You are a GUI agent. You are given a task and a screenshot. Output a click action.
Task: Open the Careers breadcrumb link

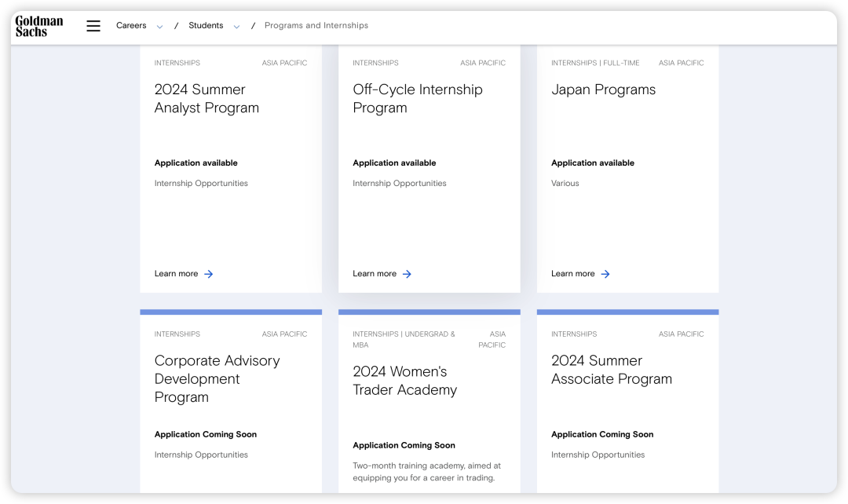[131, 25]
